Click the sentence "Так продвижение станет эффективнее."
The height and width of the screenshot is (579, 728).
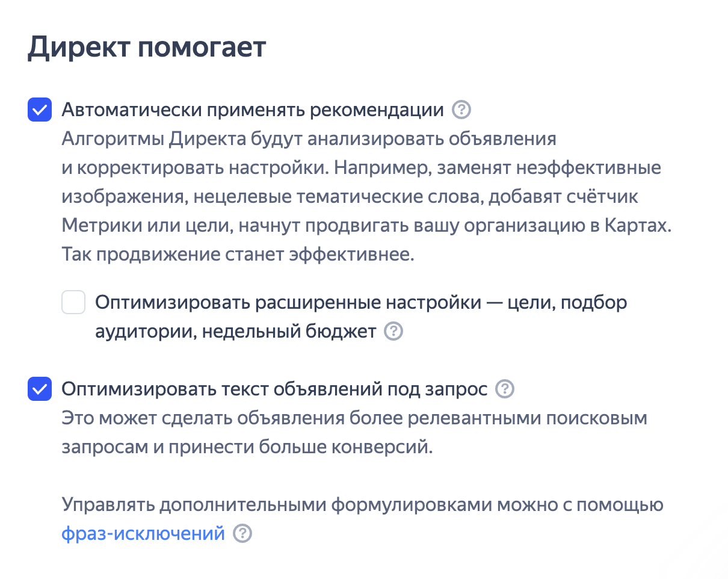click(238, 255)
